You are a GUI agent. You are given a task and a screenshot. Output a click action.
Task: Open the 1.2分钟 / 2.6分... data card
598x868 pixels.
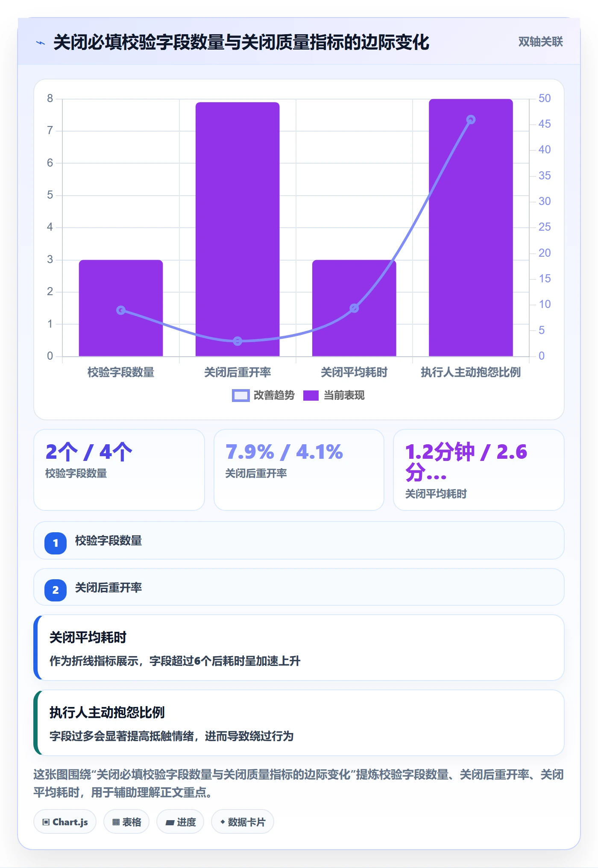(x=479, y=470)
